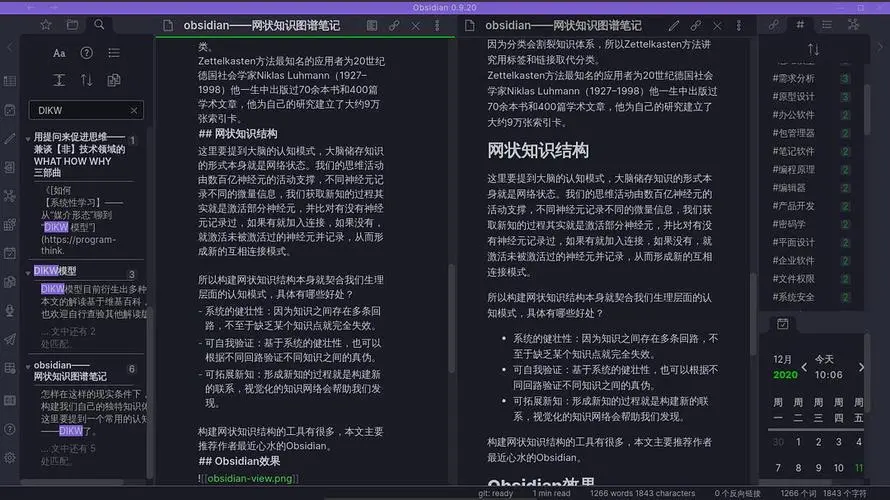Switch left pane to preview mode

coord(372,26)
